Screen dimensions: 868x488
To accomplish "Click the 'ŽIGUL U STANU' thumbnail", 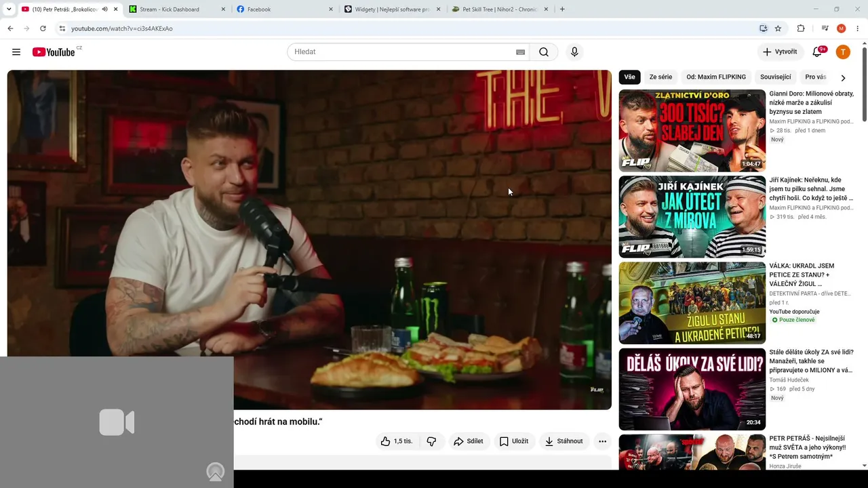I will tap(692, 303).
